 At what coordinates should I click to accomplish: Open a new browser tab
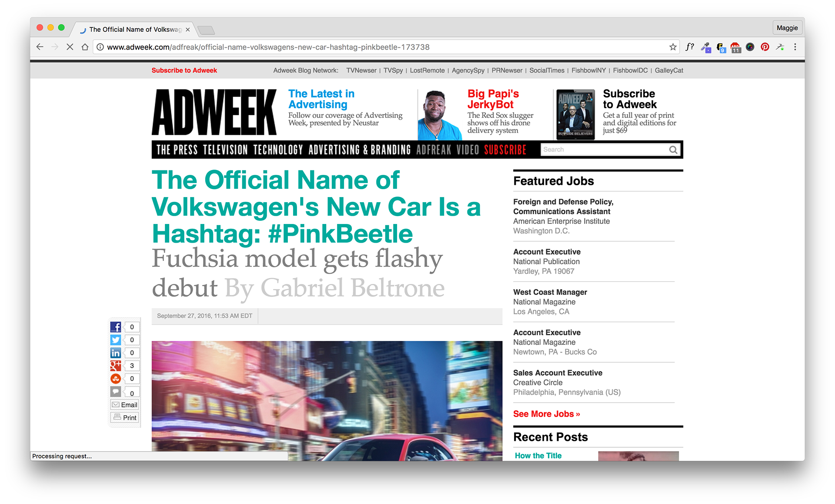(x=206, y=30)
